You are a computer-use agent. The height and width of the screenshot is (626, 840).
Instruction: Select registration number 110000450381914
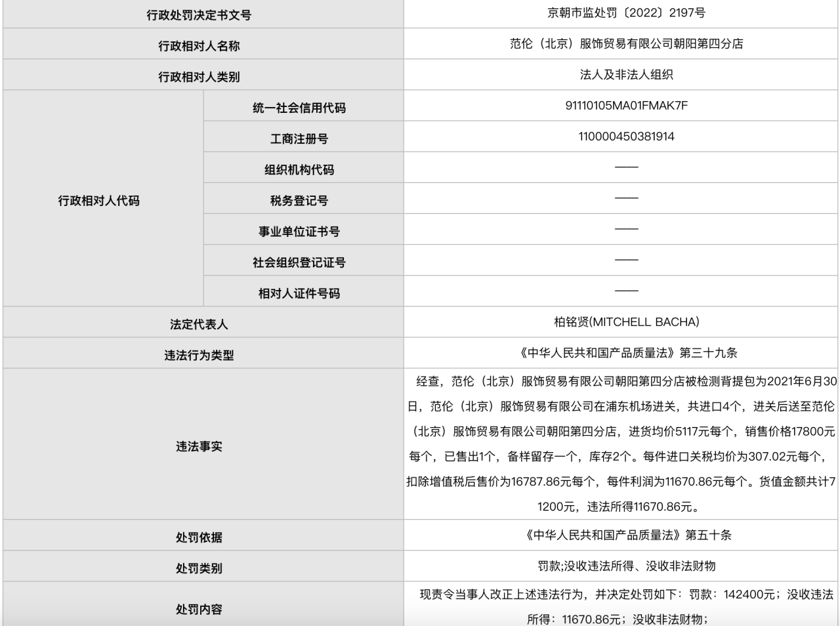click(x=626, y=136)
